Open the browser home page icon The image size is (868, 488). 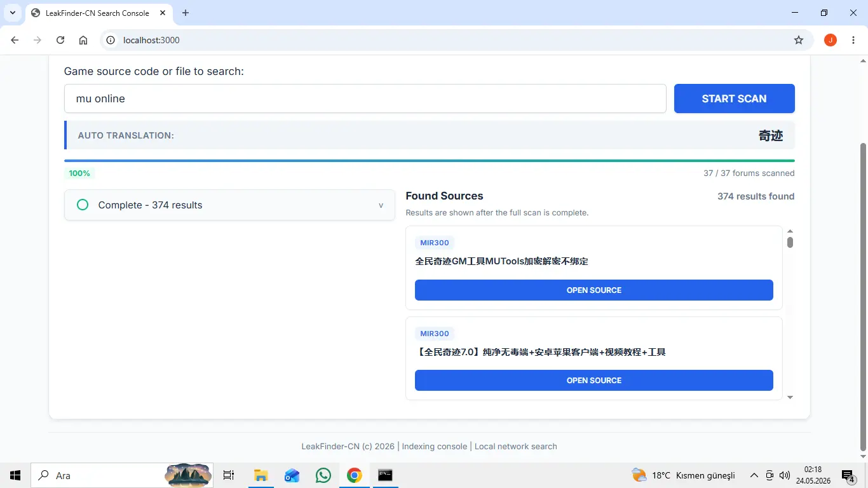pyautogui.click(x=83, y=40)
